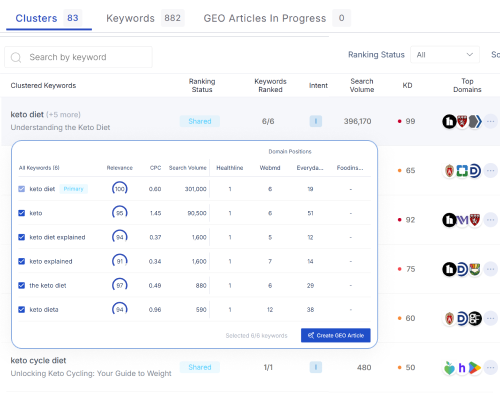Click the relevance 95 gauge for keto
Viewport: 500px width, 397px height.
point(120,213)
